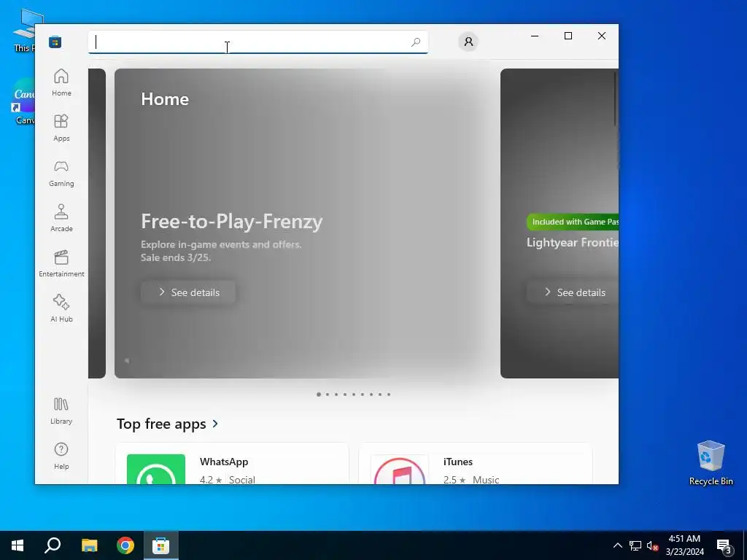Select the last carousel page dot
This screenshot has width=747, height=560.
click(389, 394)
